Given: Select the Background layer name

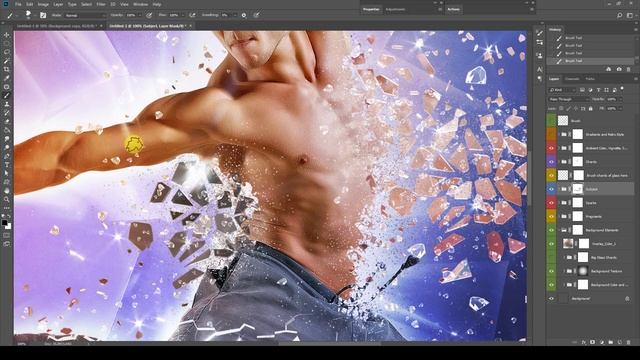Looking at the screenshot, I should 580,298.
